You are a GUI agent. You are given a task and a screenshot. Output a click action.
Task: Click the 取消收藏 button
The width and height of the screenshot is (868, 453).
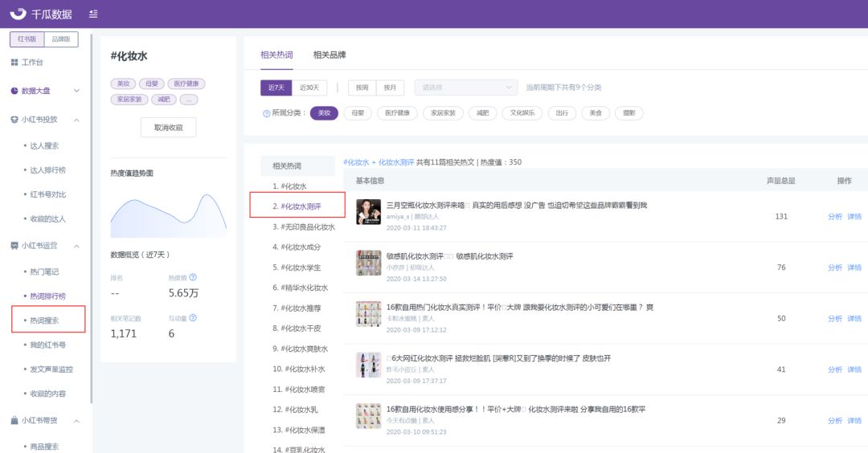click(168, 127)
